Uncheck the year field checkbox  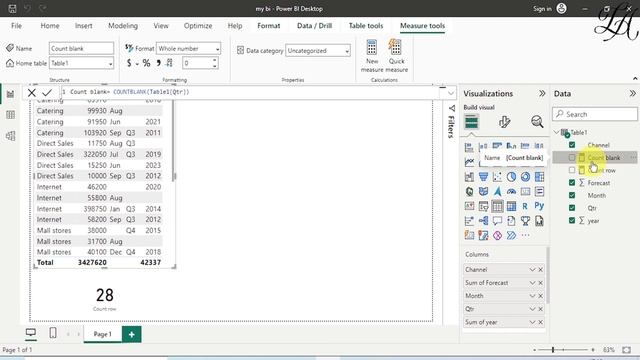click(x=572, y=221)
